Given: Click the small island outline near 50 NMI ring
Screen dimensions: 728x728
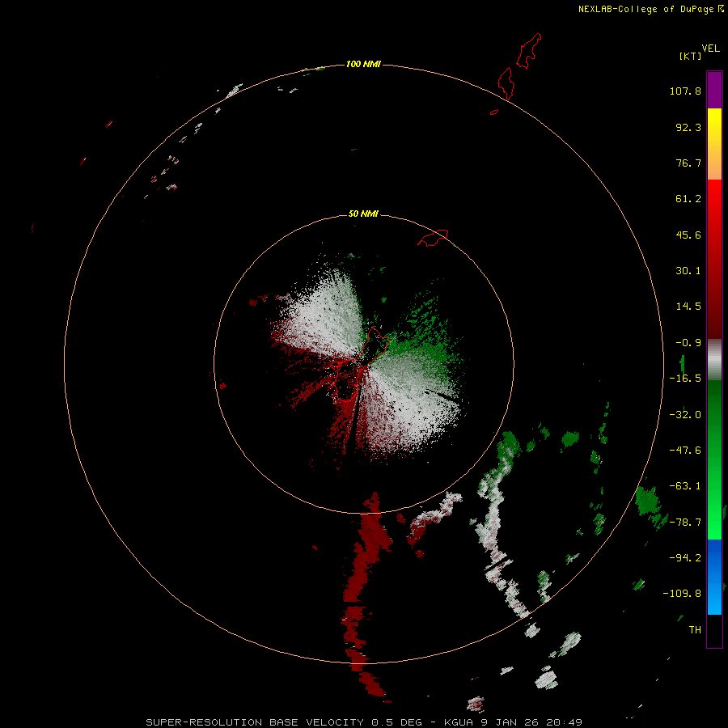Looking at the screenshot, I should tap(433, 237).
